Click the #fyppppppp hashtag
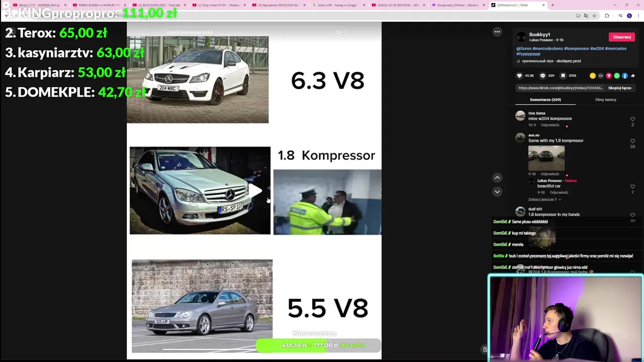Image resolution: width=644 pixels, height=362 pixels. [528, 54]
